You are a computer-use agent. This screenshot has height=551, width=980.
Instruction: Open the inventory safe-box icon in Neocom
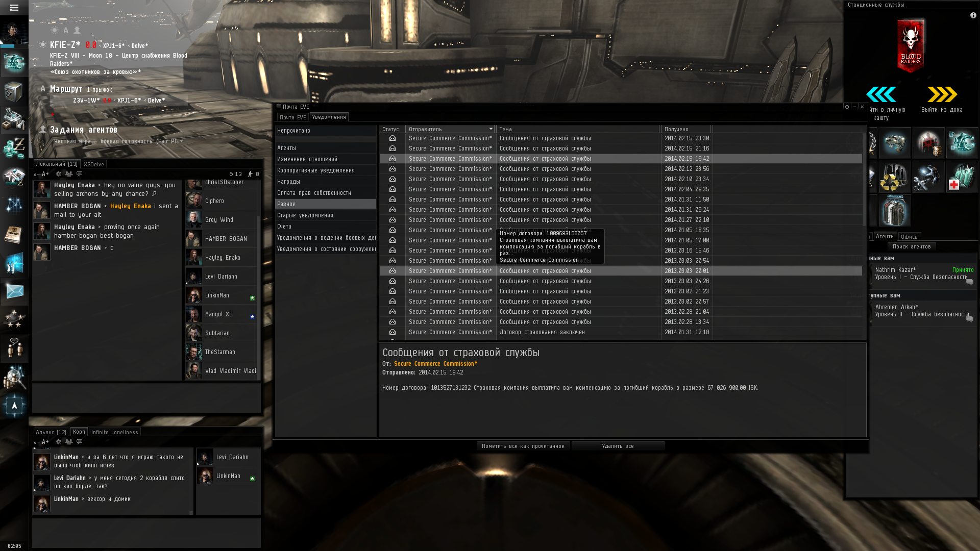[x=14, y=92]
